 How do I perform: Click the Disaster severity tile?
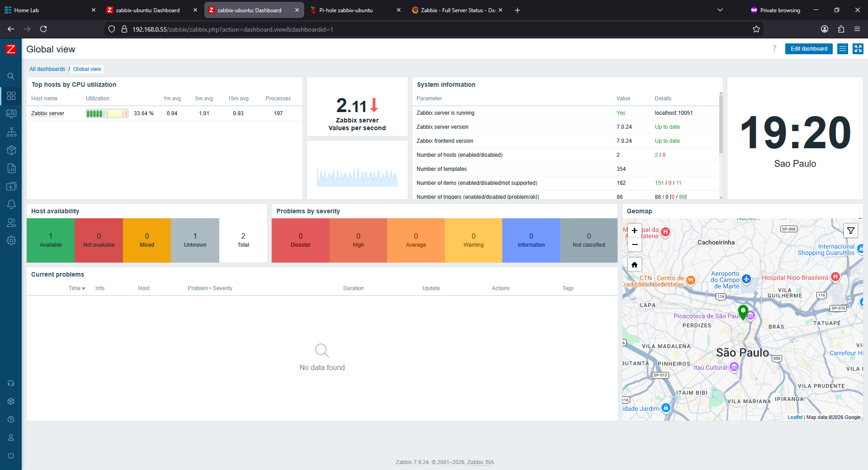tap(301, 240)
